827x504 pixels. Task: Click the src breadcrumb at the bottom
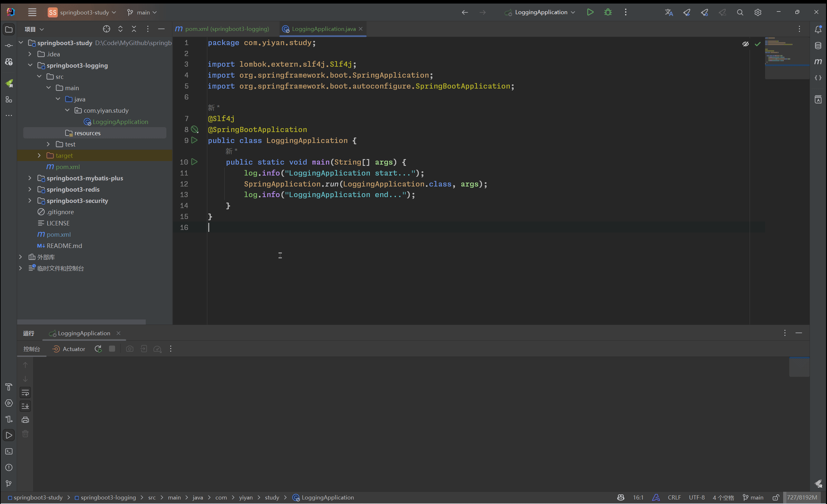click(152, 498)
